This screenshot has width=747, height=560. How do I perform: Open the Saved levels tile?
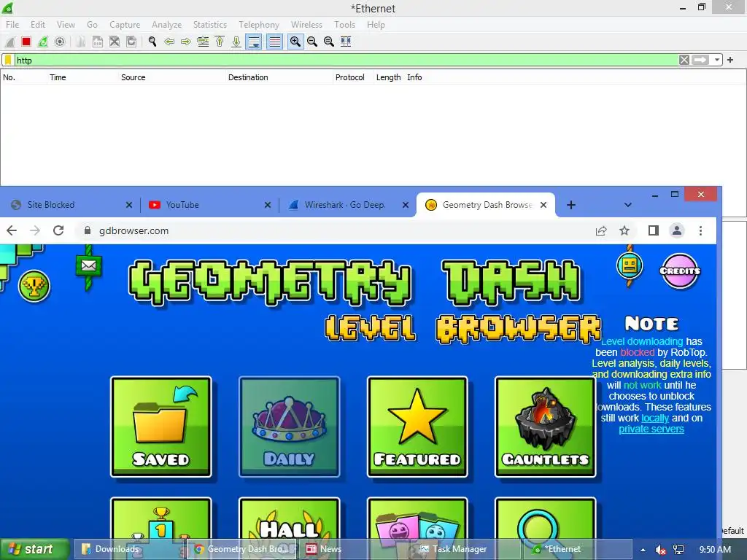coord(161,427)
